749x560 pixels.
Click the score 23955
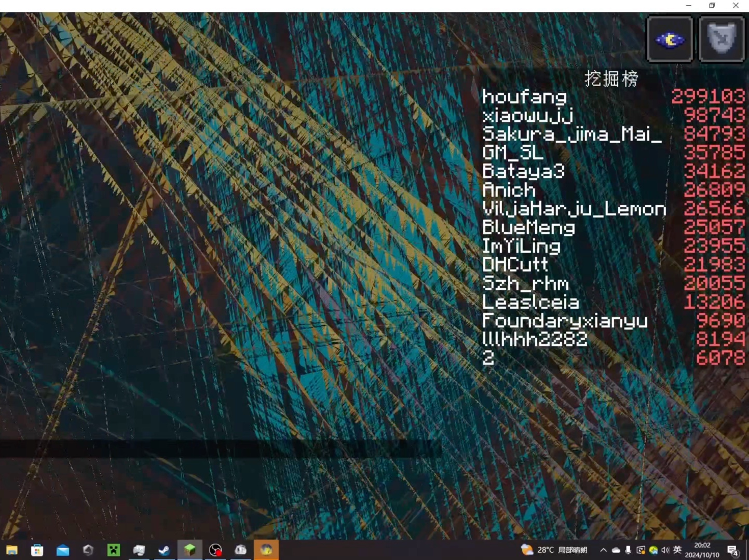[x=714, y=246]
